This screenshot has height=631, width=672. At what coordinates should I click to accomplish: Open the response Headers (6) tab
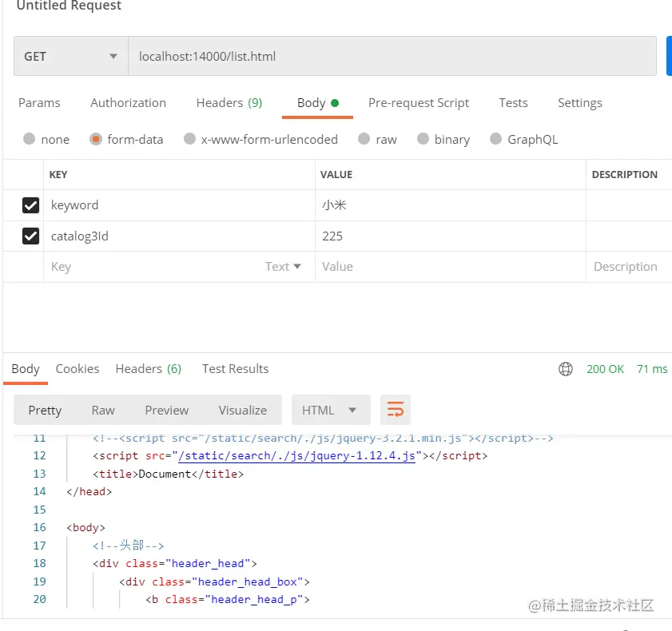149,369
